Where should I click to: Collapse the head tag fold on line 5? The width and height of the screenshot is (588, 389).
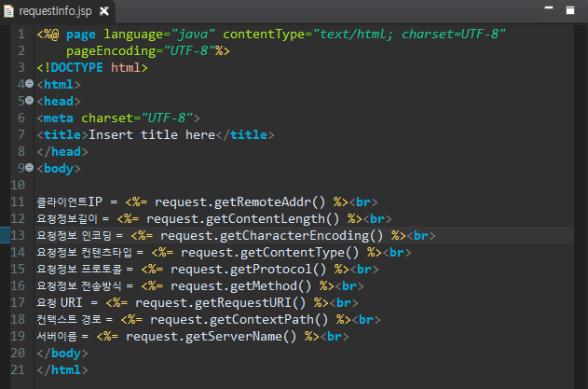[29, 101]
